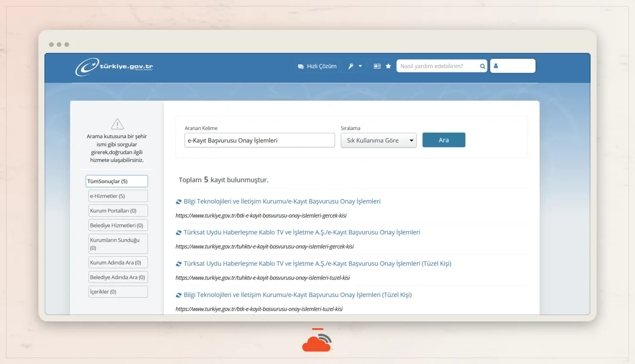Image resolution: width=635 pixels, height=364 pixels.
Task: Open Türksat e-Kayıt Başvurusu Onay İşlemleri result
Action: [302, 232]
